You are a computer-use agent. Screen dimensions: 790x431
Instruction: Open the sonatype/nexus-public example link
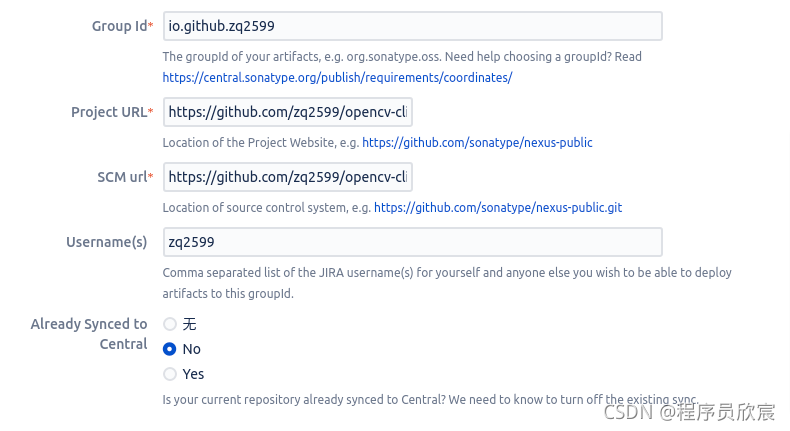(x=477, y=143)
